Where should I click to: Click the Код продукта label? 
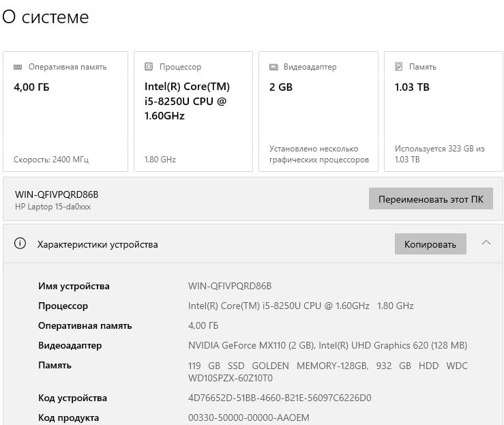pos(68,417)
